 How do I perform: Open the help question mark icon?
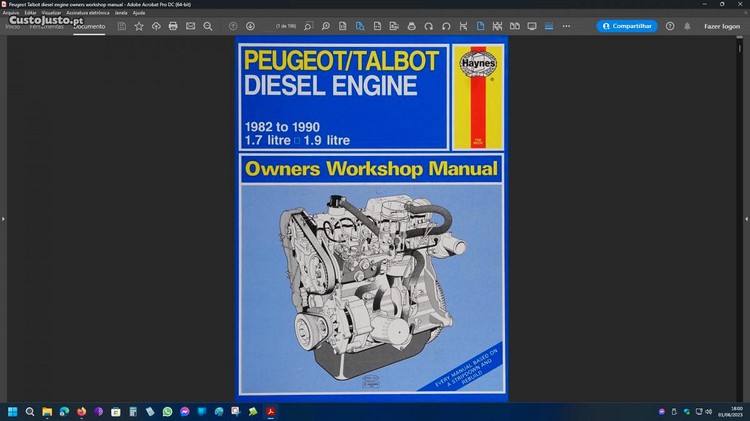tap(670, 26)
